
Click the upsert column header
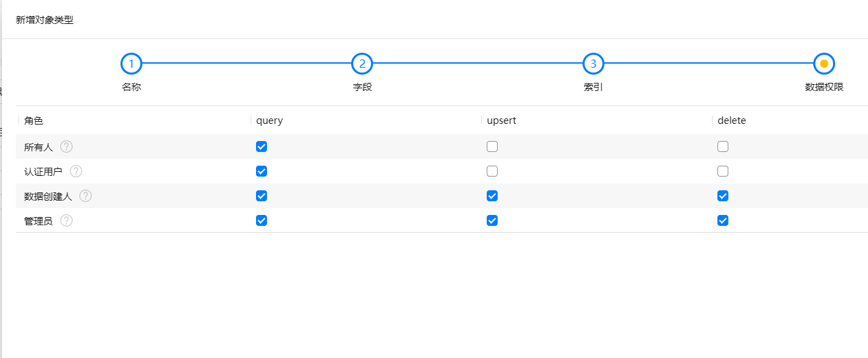[502, 120]
